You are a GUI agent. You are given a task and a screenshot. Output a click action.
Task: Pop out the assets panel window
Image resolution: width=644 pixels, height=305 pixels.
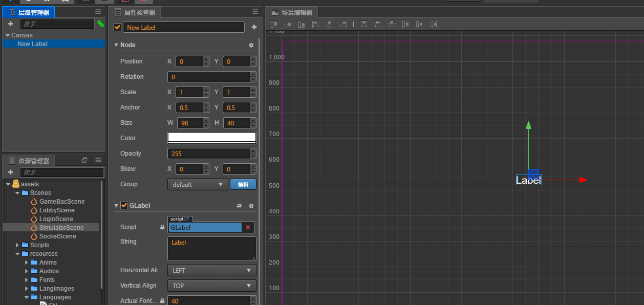click(x=84, y=160)
